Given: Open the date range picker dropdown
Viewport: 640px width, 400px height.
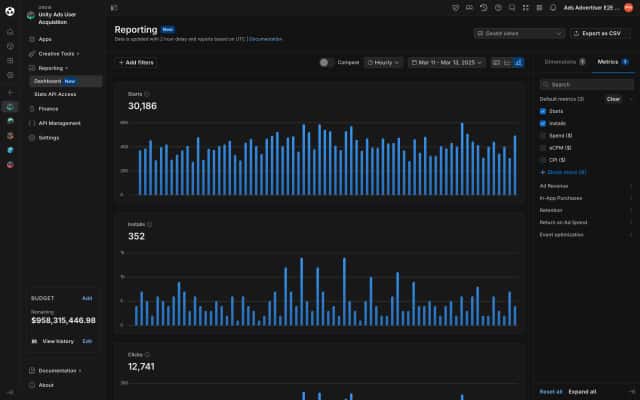Looking at the screenshot, I should (447, 62).
